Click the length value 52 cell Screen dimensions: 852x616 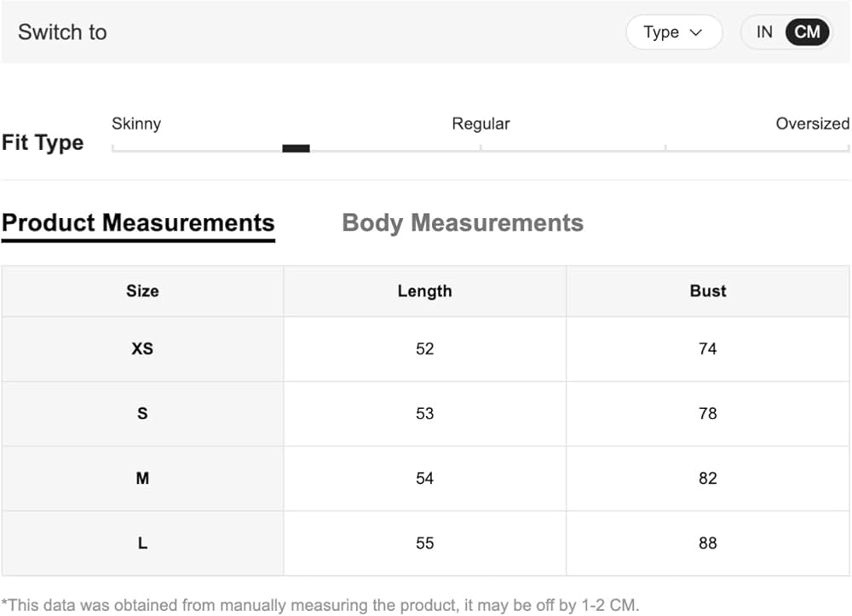tap(425, 348)
